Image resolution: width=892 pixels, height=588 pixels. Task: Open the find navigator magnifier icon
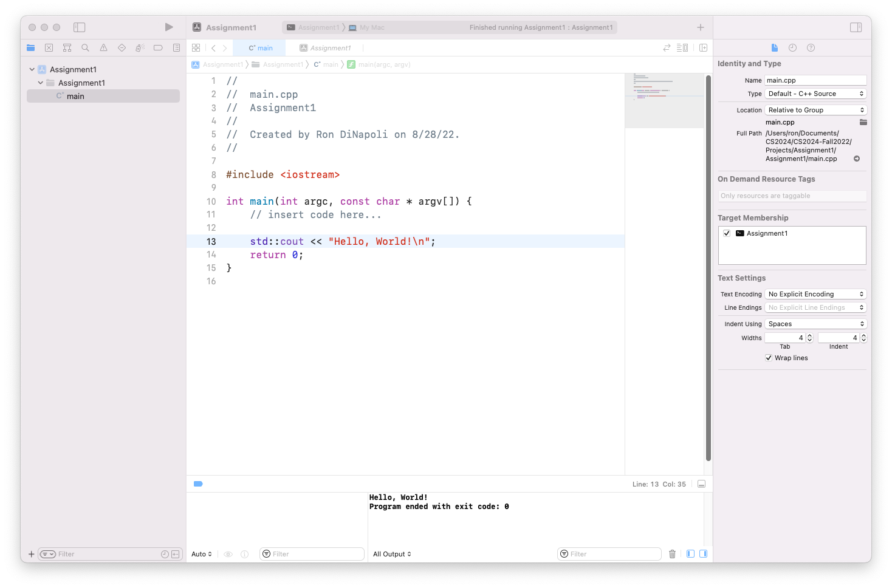pyautogui.click(x=85, y=48)
